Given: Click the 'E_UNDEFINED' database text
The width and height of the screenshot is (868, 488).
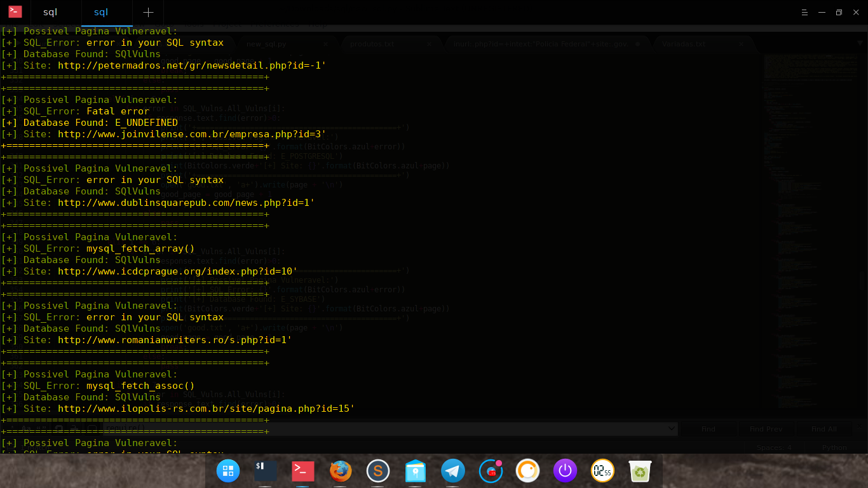Looking at the screenshot, I should tap(146, 123).
